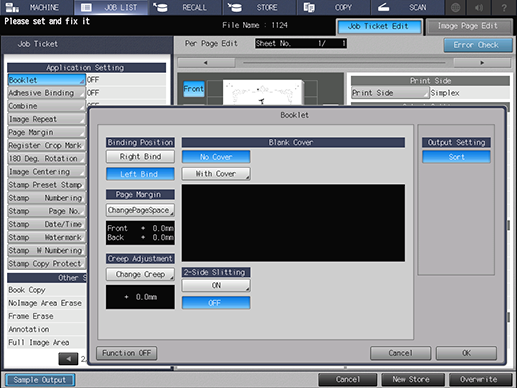Open ChangePageSpace page margin setting
Screen dimensions: 517x388
coord(140,210)
